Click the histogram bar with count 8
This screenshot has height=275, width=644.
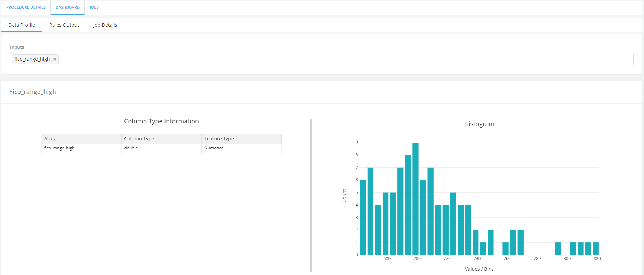pyautogui.click(x=408, y=205)
